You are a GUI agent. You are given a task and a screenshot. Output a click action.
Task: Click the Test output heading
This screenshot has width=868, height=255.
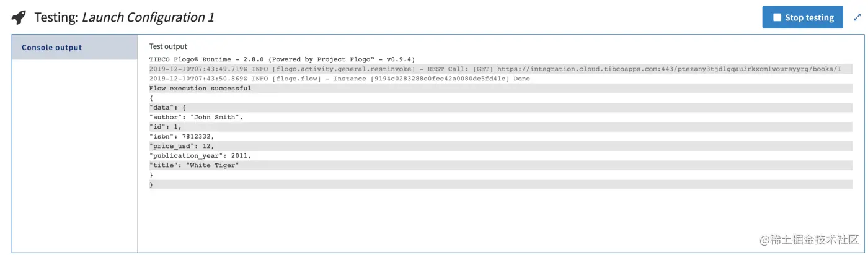tap(168, 46)
